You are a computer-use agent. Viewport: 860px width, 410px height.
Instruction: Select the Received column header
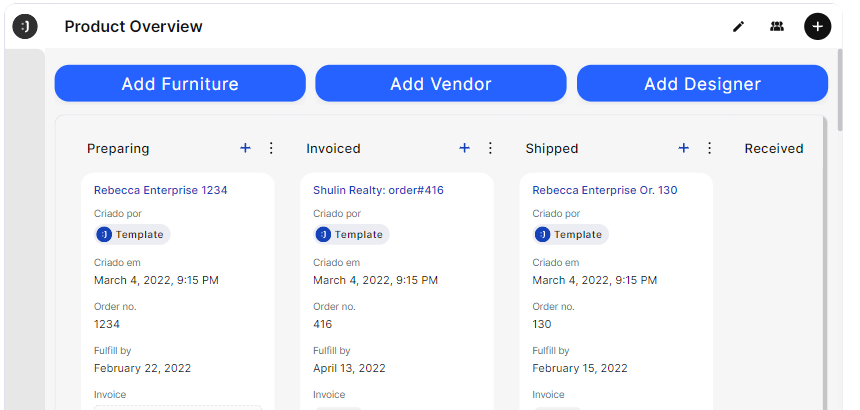pyautogui.click(x=774, y=149)
